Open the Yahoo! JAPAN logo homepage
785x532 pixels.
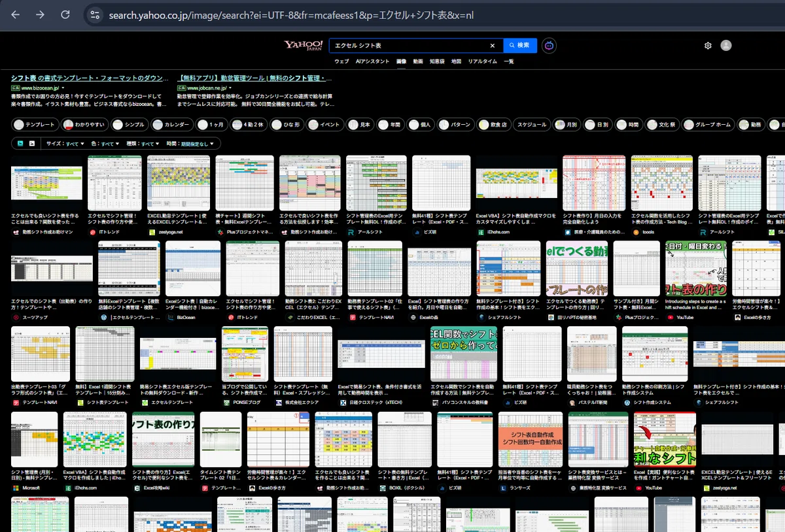[x=303, y=45]
